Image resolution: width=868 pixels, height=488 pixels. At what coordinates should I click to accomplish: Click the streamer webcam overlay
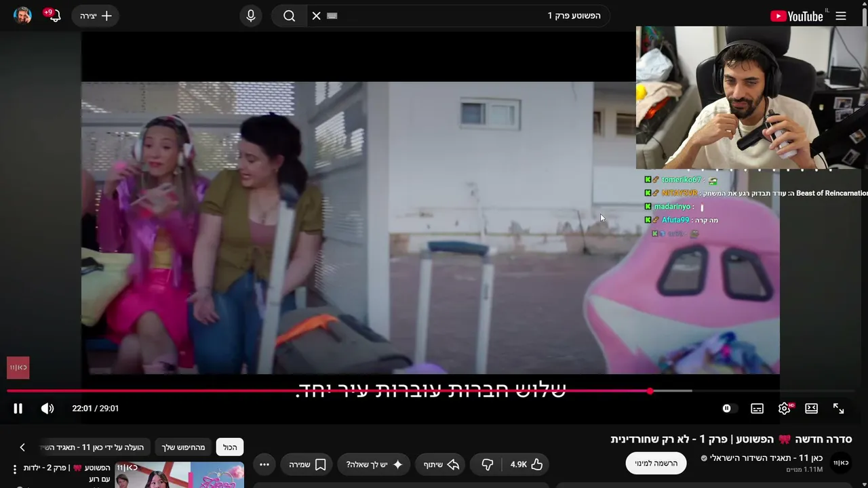752,98
